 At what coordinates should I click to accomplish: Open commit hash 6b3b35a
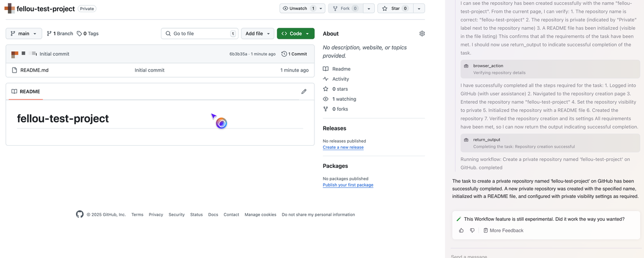point(238,54)
